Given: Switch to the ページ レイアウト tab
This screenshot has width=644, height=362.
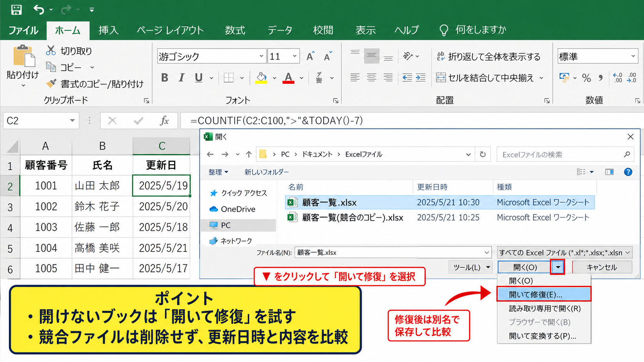Looking at the screenshot, I should tap(170, 30).
